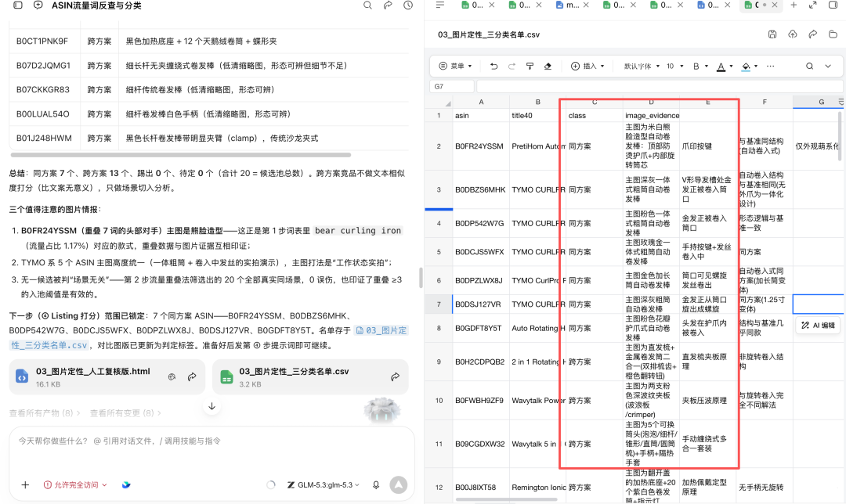This screenshot has width=846, height=504.
Task: Open the file's folder location icon
Action: click(833, 34)
